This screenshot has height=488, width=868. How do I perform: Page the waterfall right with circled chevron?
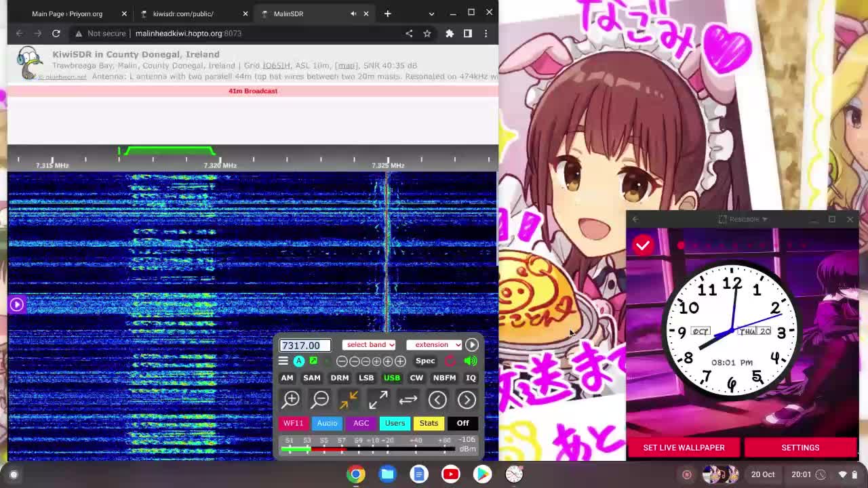tap(467, 400)
